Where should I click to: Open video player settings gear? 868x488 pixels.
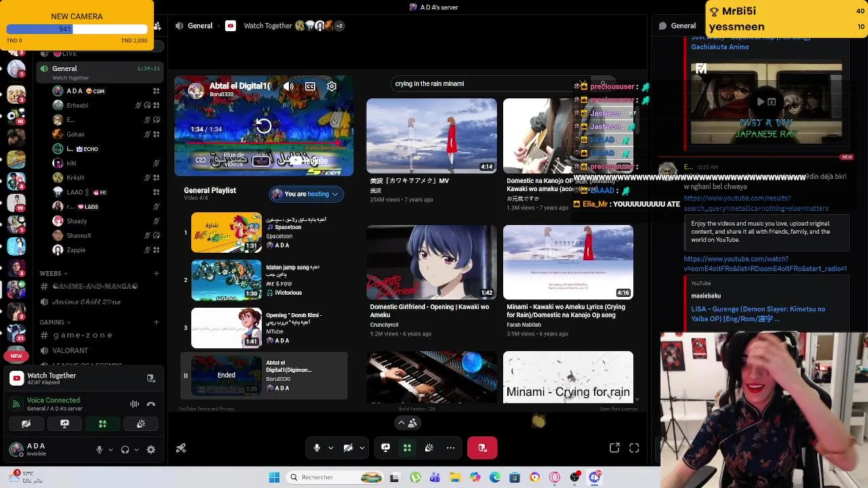[332, 87]
